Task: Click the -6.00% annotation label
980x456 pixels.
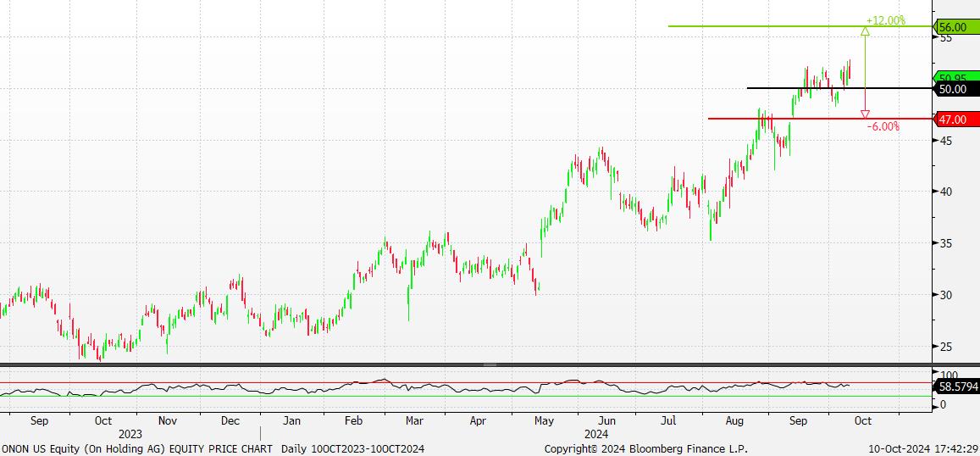Action: coord(883,126)
